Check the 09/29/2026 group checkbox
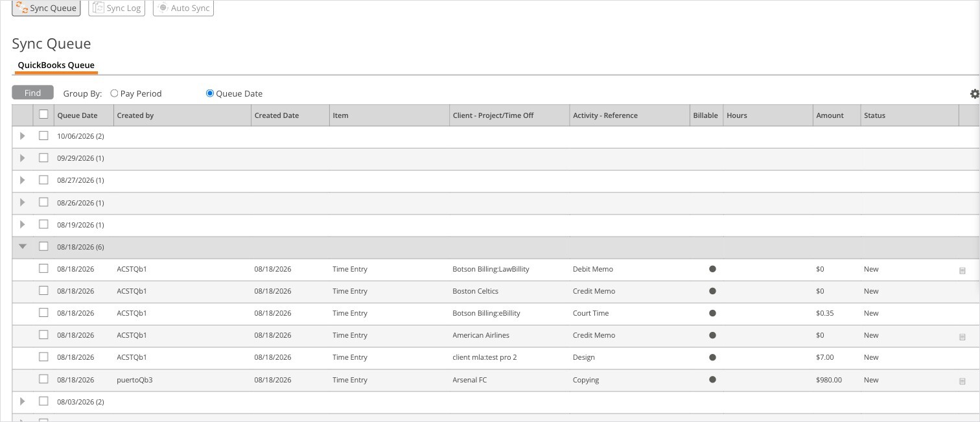The image size is (980, 422). tap(43, 158)
